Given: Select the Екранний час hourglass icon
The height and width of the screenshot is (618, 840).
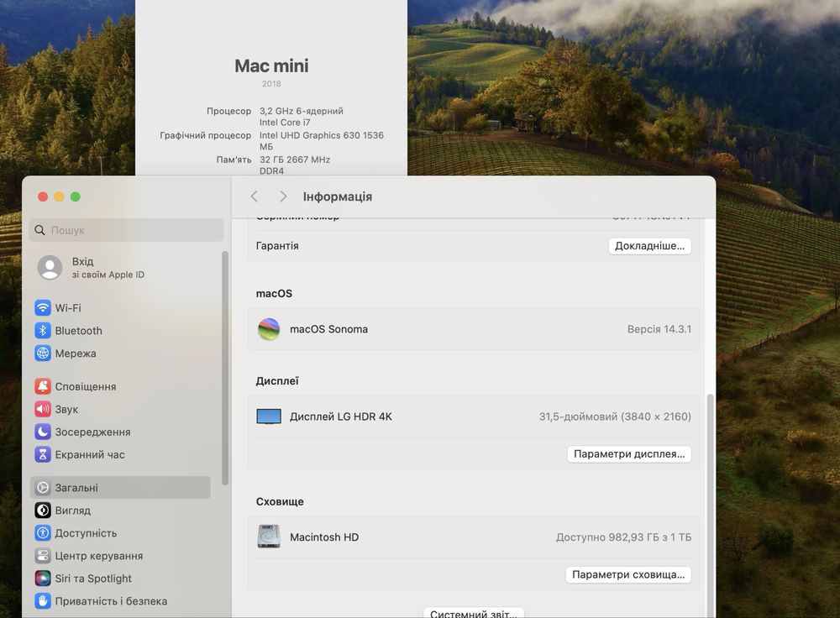Looking at the screenshot, I should coord(43,454).
